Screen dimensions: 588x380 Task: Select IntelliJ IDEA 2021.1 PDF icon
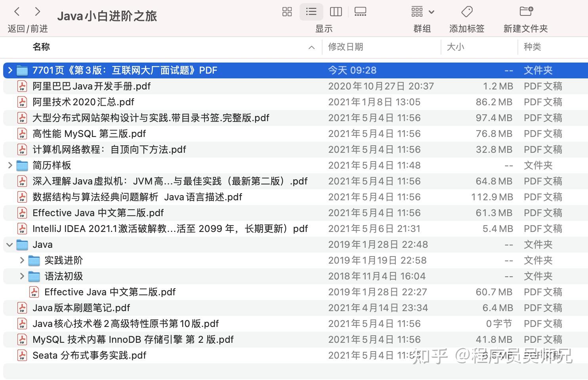click(22, 229)
